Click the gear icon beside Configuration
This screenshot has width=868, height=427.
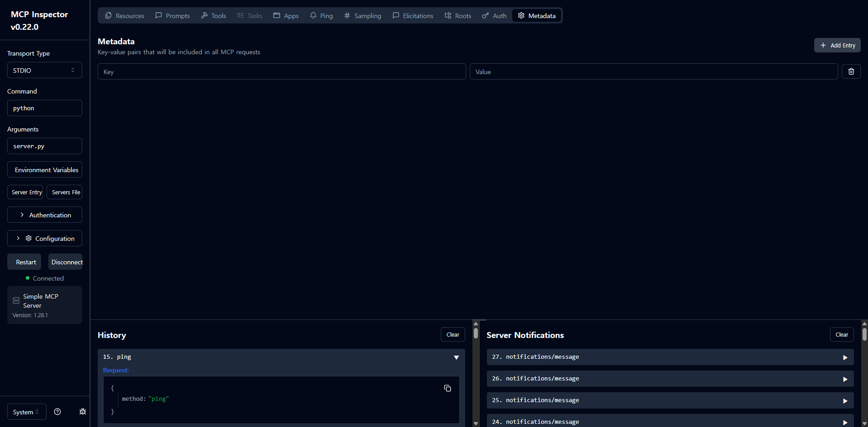click(28, 238)
